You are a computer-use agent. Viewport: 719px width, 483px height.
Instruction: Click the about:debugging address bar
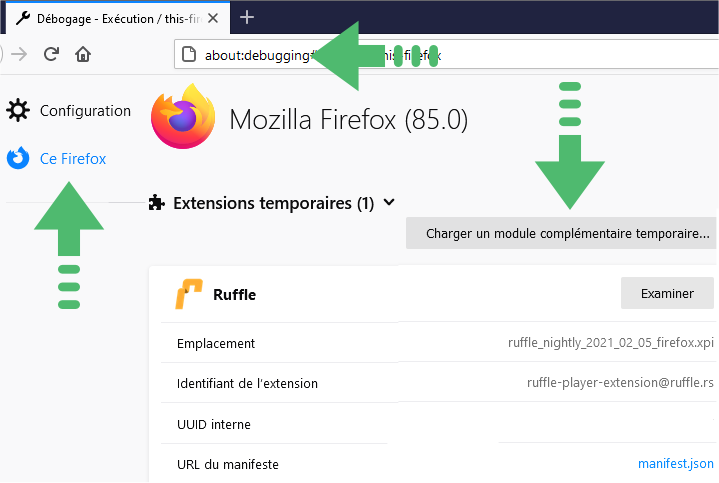[446, 55]
